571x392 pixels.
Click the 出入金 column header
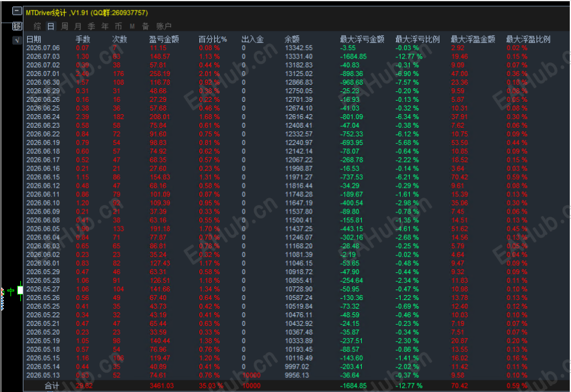point(252,40)
